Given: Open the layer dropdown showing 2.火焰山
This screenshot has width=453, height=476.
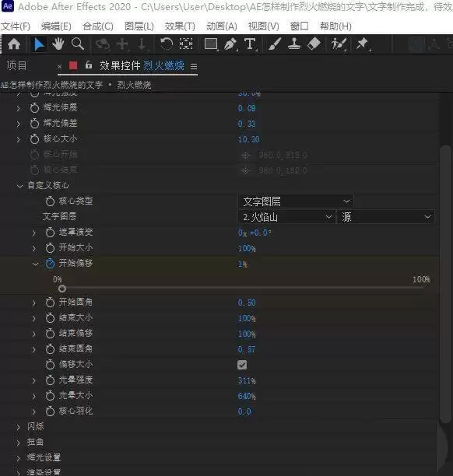Looking at the screenshot, I should tap(286, 217).
